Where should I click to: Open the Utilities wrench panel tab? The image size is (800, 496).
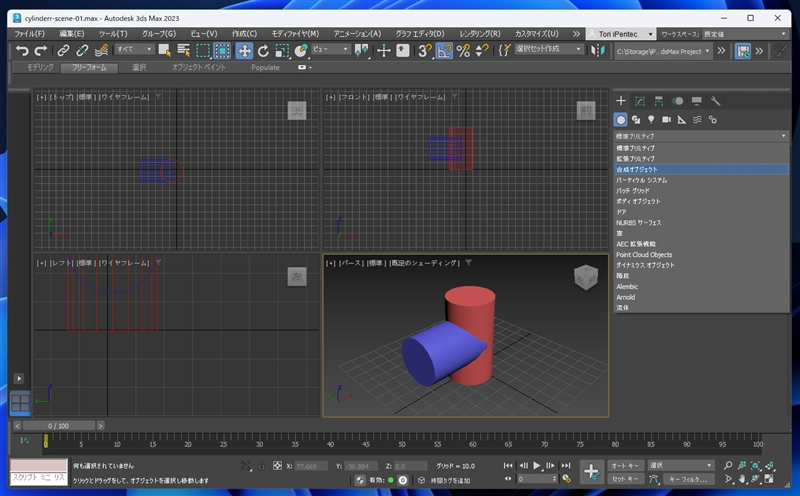coord(715,101)
